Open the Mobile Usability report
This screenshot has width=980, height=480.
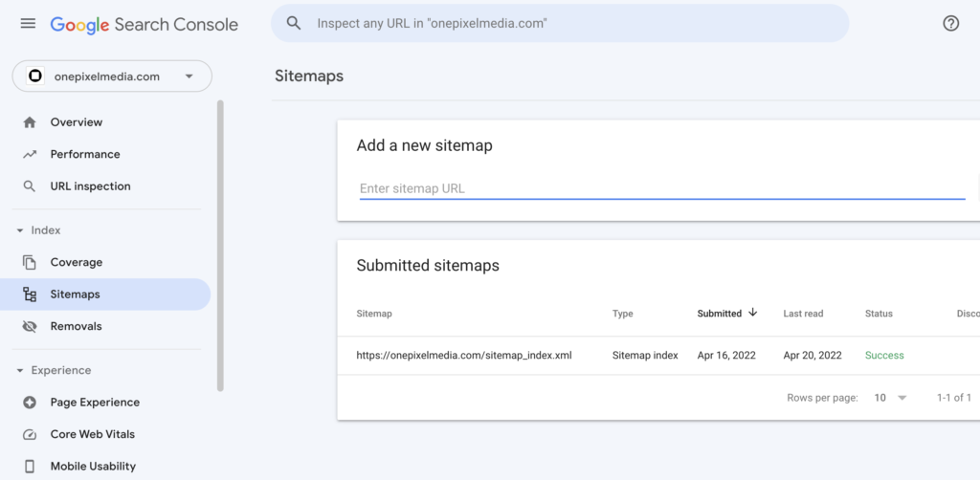point(105,467)
